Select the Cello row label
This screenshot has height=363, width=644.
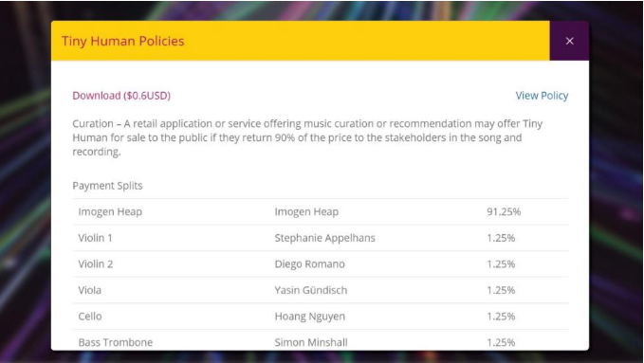coord(90,317)
